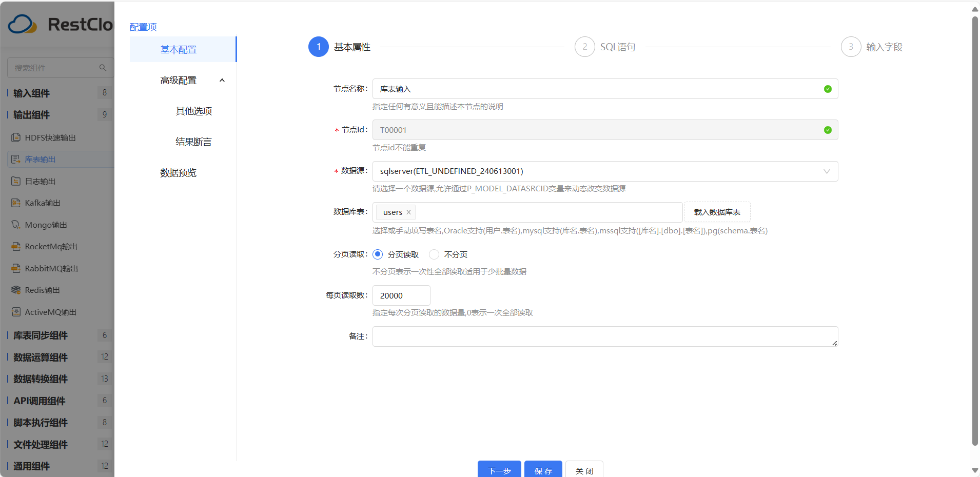Click the ActiveMQ输出 component icon
The image size is (980, 477).
[16, 312]
